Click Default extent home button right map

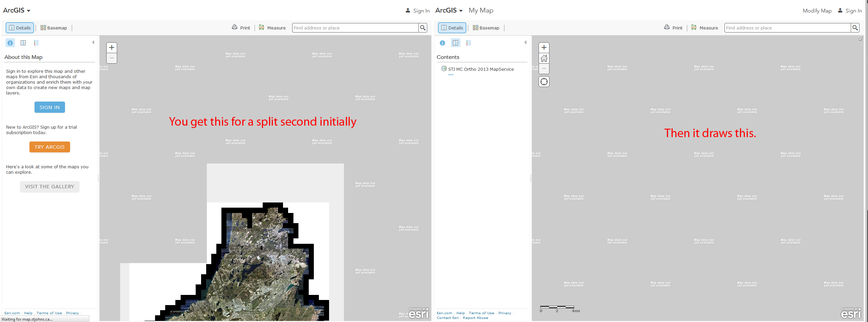544,58
